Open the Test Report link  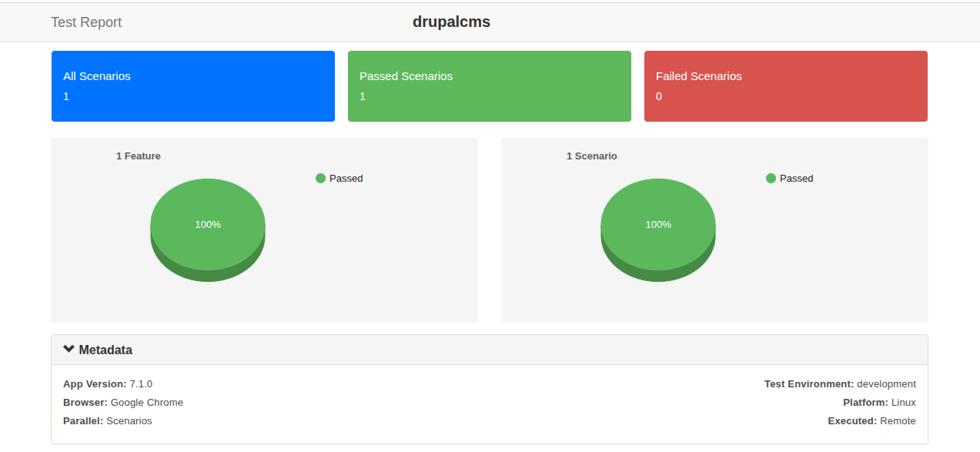pos(86,22)
